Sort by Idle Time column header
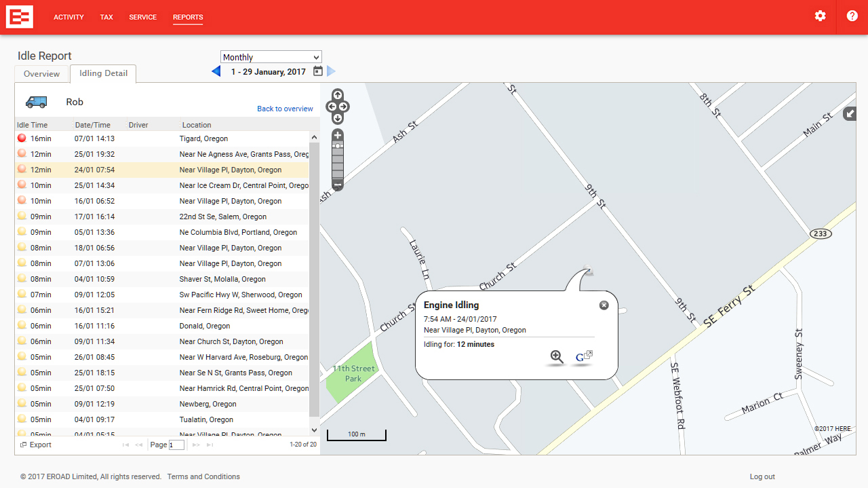This screenshot has height=488, width=868. pos(33,125)
